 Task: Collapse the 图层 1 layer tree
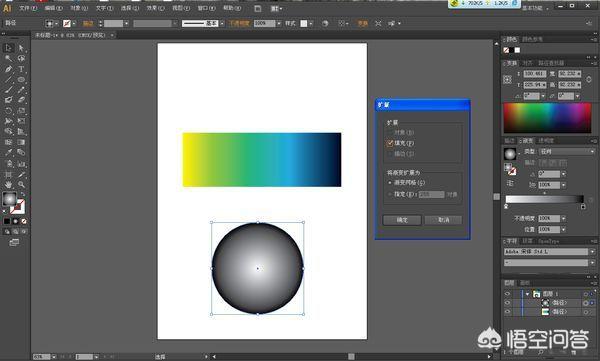pos(527,294)
